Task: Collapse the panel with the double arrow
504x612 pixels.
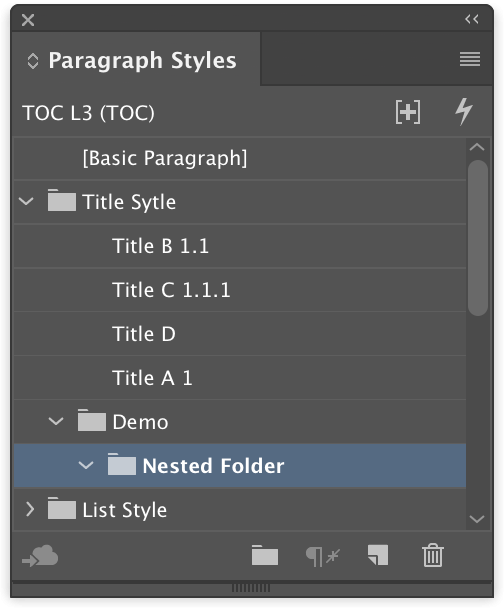Action: [472, 19]
